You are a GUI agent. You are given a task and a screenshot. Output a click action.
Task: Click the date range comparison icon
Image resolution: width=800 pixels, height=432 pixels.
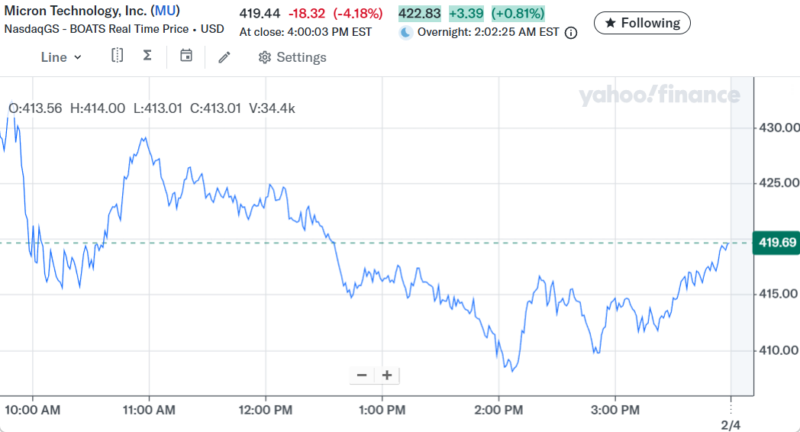click(x=117, y=56)
